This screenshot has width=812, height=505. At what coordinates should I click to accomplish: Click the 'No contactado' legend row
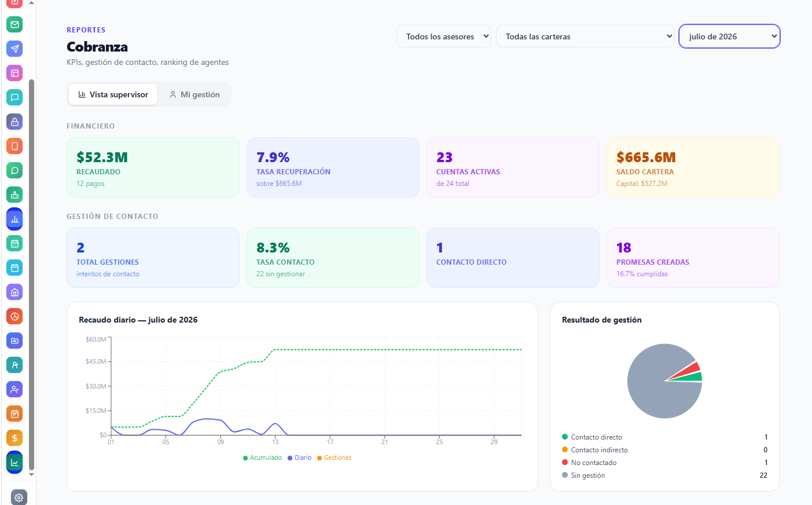(664, 463)
